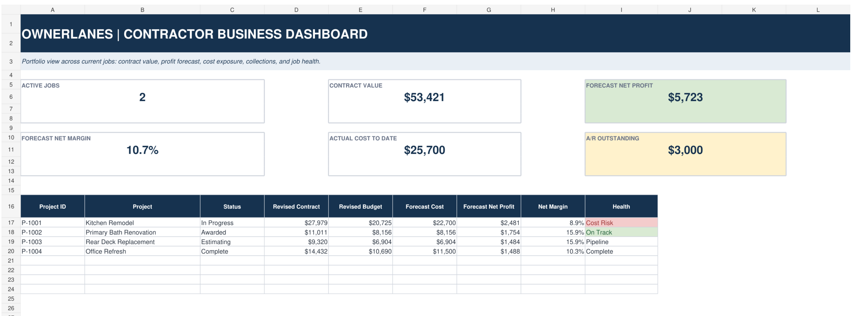Select the contract value "$53,421"
Screen dimensions: 868x316
(425, 97)
